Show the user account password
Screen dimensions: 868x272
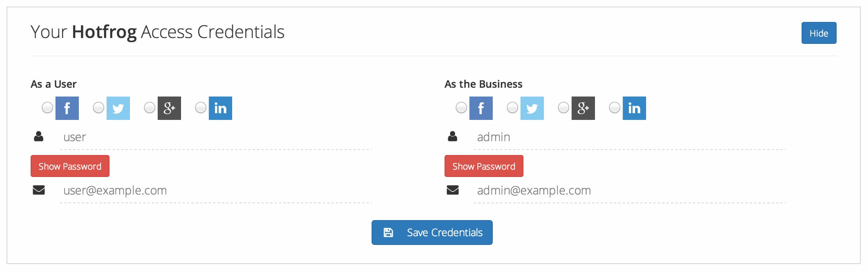[x=70, y=166]
